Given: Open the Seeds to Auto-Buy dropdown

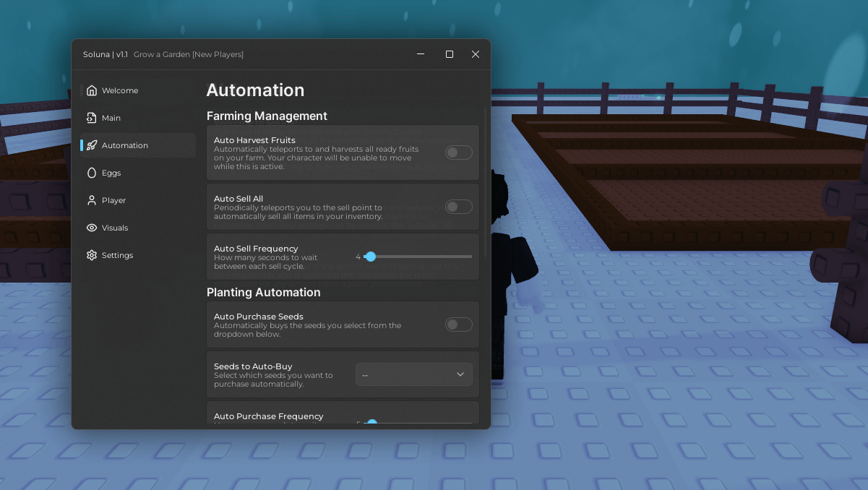Looking at the screenshot, I should point(414,374).
